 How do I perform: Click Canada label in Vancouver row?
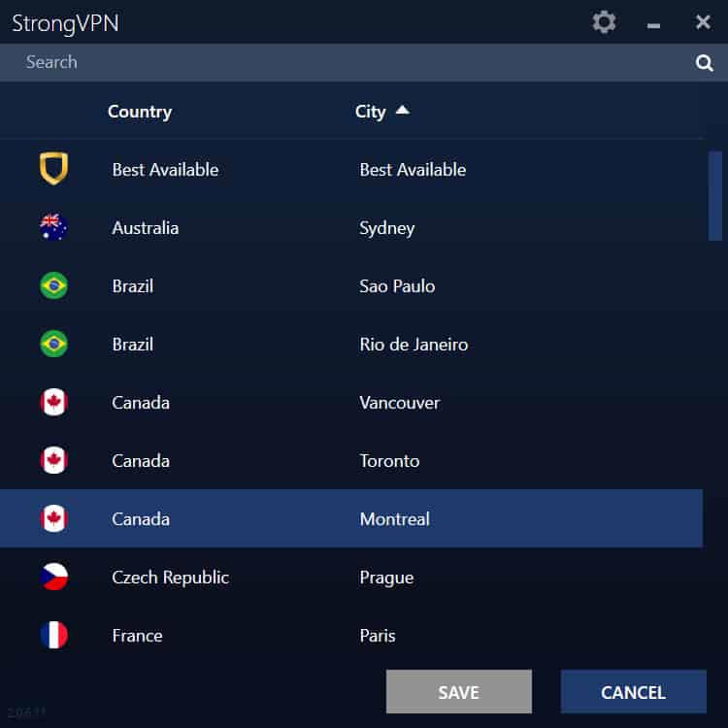[141, 403]
